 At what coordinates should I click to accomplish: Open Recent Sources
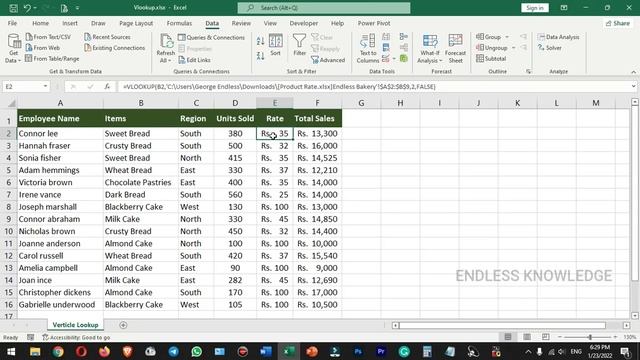tap(107, 37)
